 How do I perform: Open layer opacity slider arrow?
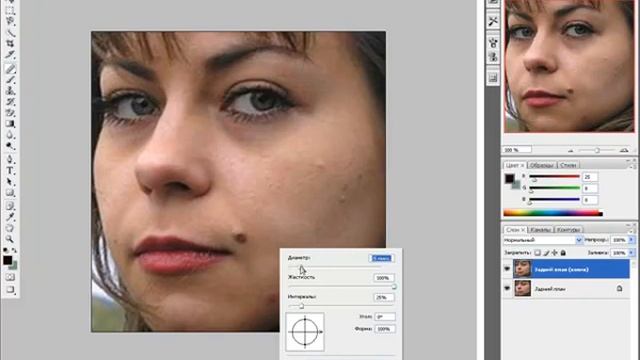tap(631, 240)
